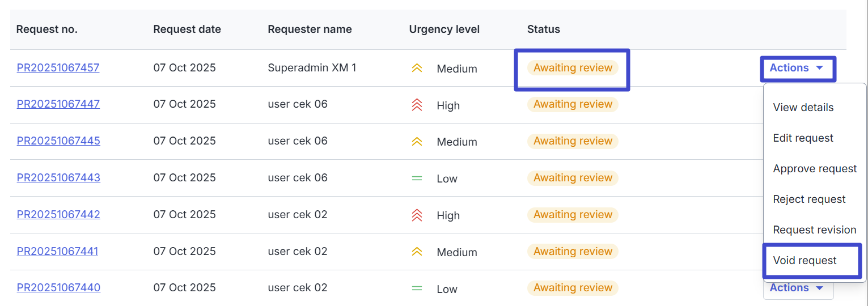Click the Urgency level column header
This screenshot has height=306, width=868.
(x=444, y=29)
